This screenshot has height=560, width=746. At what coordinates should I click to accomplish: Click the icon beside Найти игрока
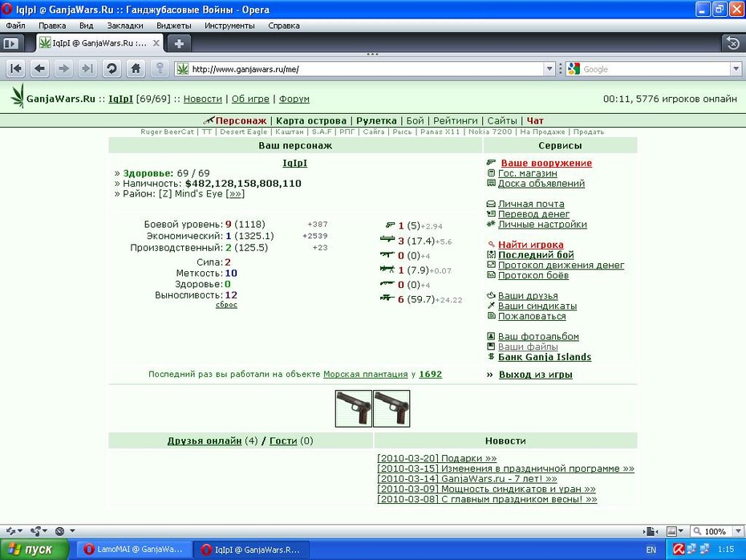click(x=492, y=245)
